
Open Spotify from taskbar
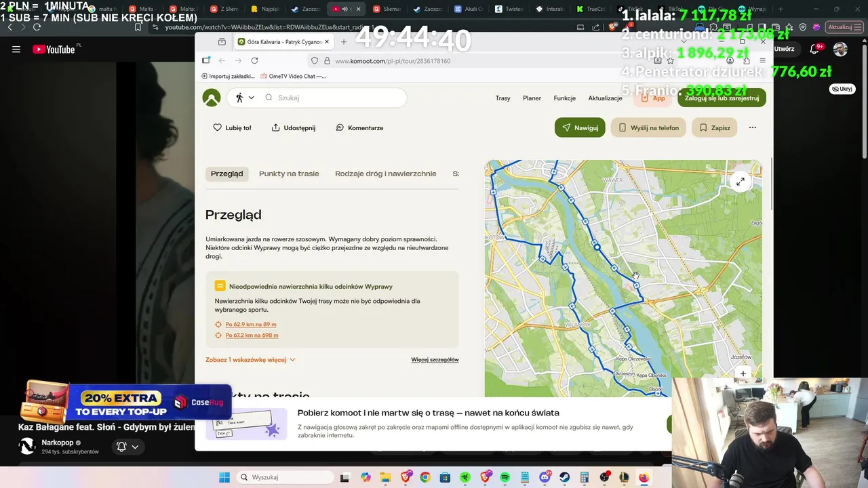(505, 477)
